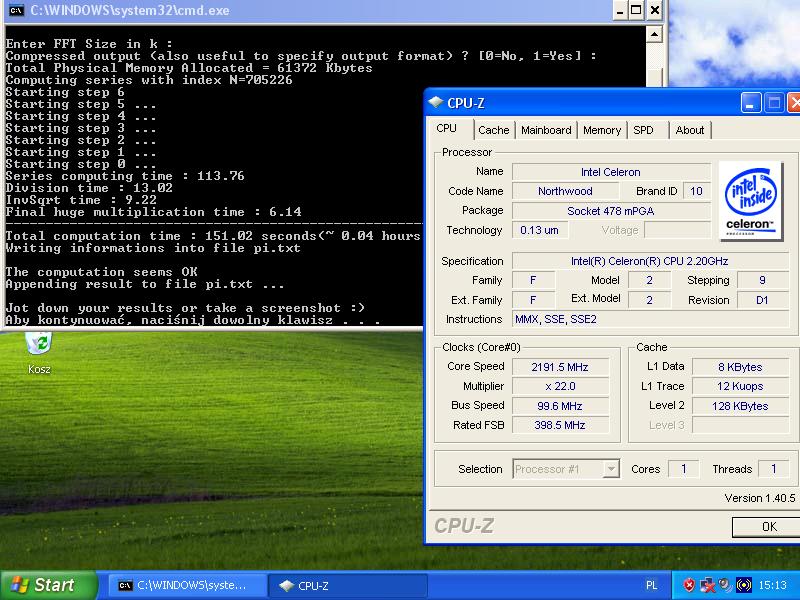Switch to the Mainboard tab

(x=546, y=130)
